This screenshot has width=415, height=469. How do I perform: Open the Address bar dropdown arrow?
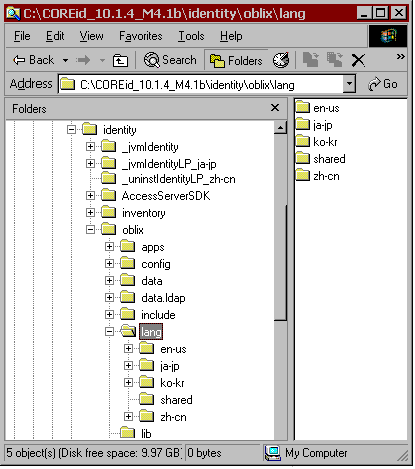(349, 84)
